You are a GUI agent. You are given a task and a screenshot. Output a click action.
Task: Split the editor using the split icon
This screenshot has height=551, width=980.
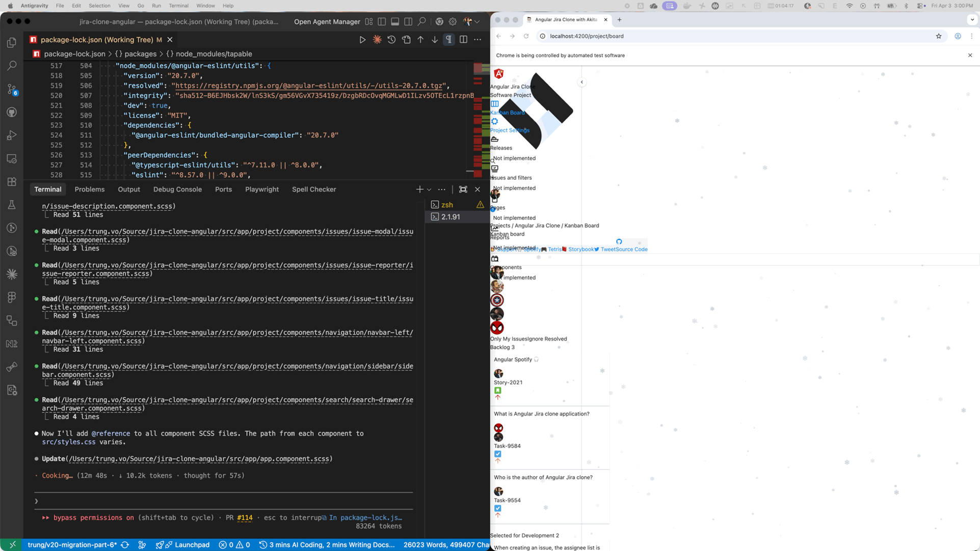pyautogui.click(x=463, y=39)
